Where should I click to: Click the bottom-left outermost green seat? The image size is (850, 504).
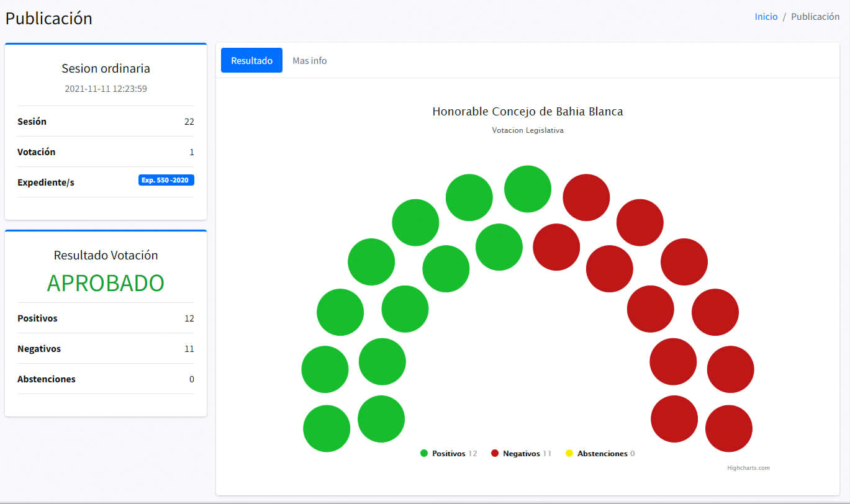coord(327,428)
